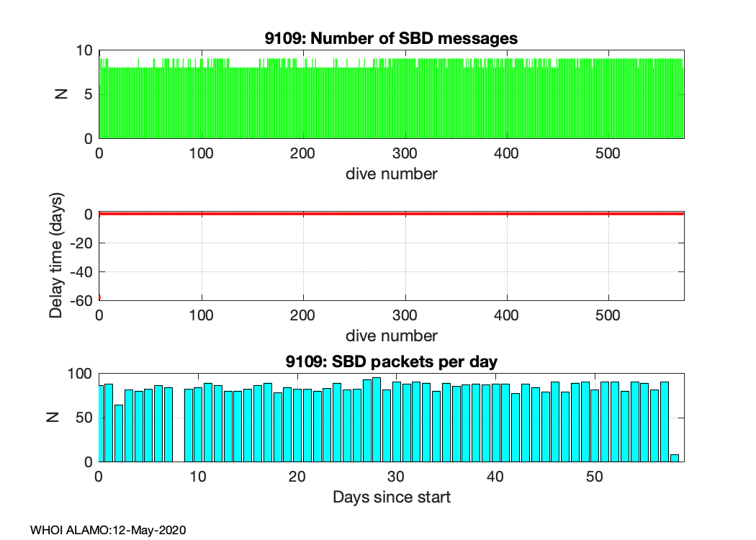Click the shorter cyan bar at day 2

(x=119, y=433)
